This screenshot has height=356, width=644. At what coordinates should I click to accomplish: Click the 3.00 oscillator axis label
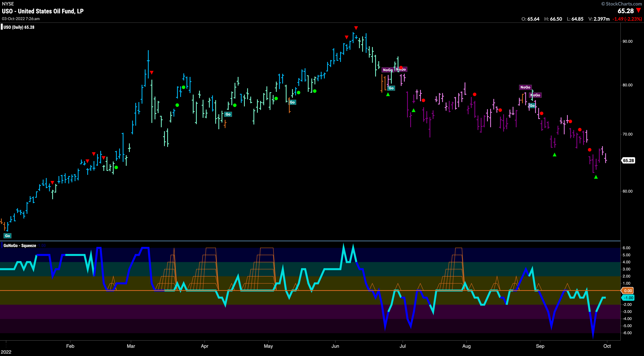[626, 269]
